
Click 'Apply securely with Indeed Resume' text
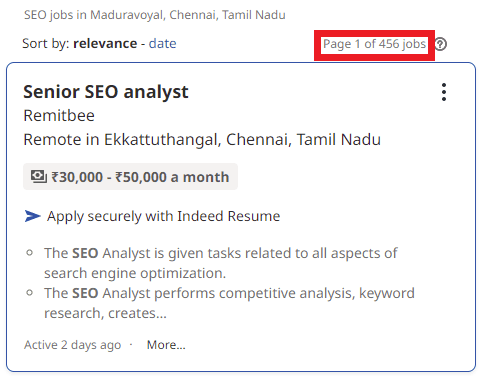pyautogui.click(x=163, y=216)
